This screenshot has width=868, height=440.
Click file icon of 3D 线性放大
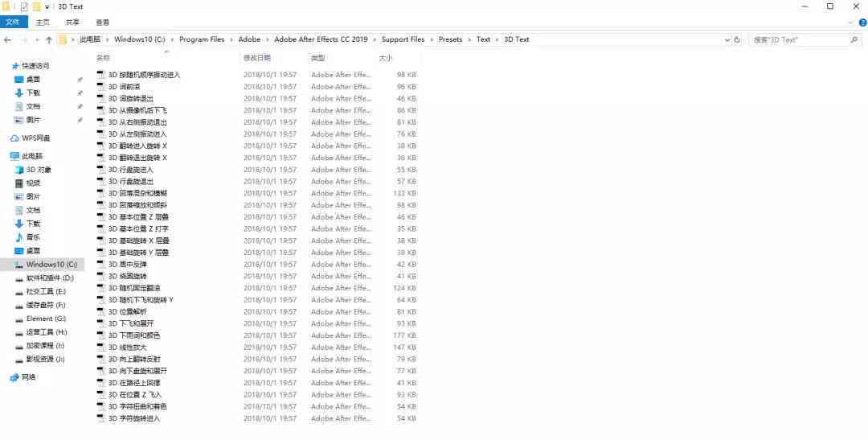(x=100, y=347)
